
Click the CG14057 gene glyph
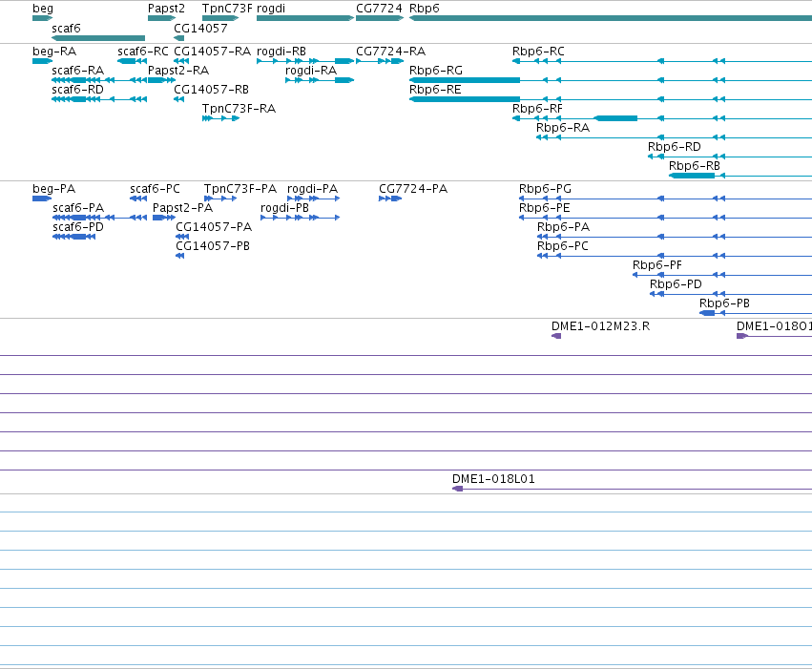(x=179, y=38)
